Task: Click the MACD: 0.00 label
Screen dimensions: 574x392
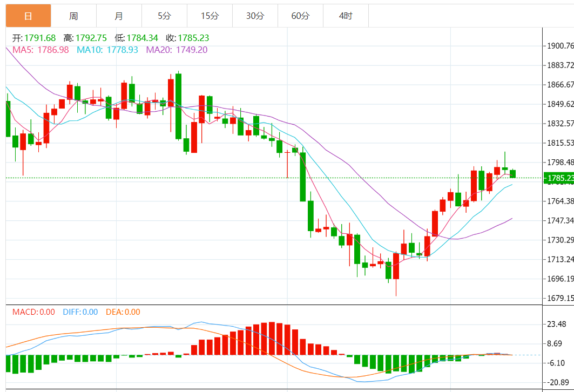Action: (x=33, y=312)
